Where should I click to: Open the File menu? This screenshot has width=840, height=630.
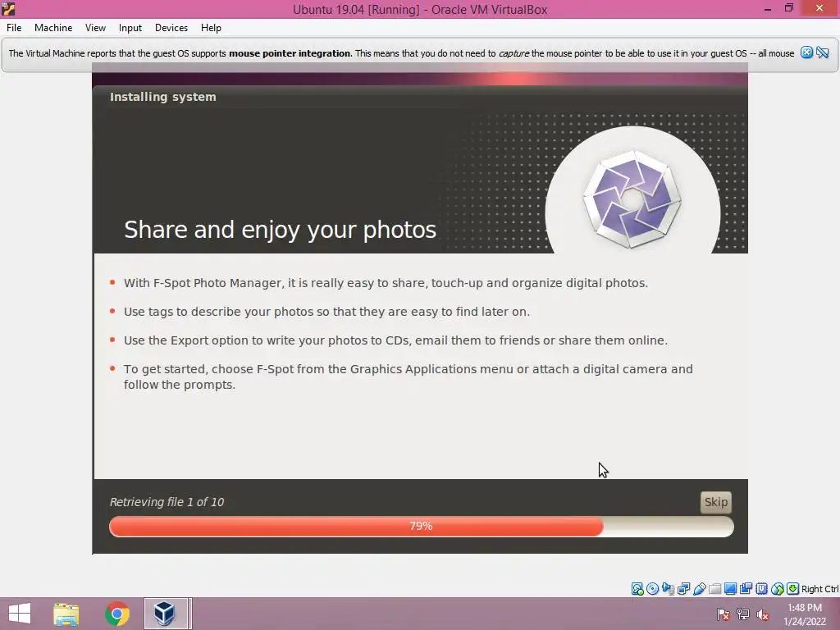pyautogui.click(x=14, y=28)
